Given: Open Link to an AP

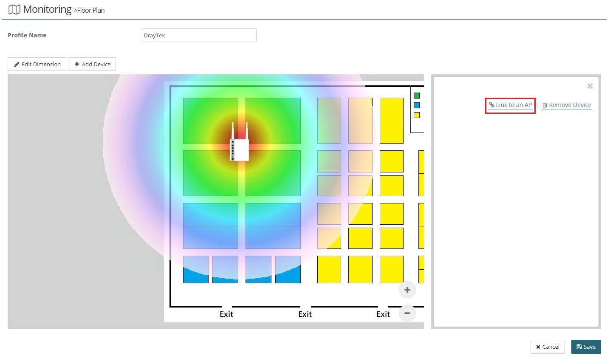Looking at the screenshot, I should (x=510, y=105).
